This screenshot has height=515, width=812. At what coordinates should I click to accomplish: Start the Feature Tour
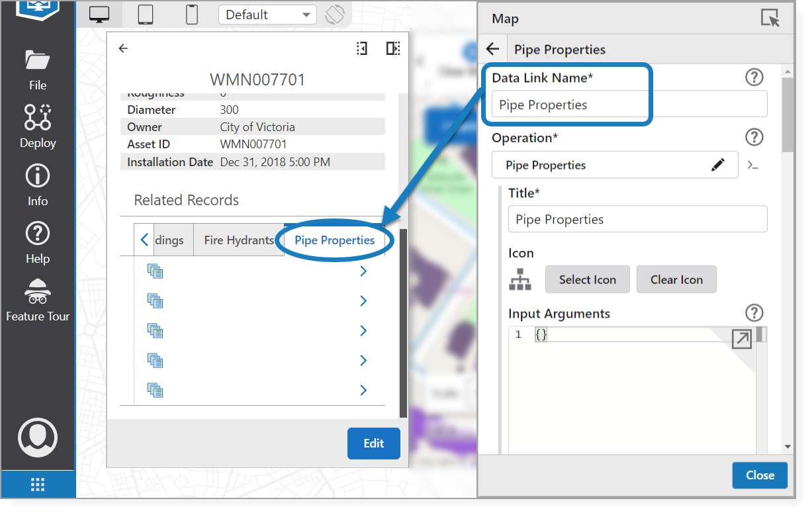point(38,300)
